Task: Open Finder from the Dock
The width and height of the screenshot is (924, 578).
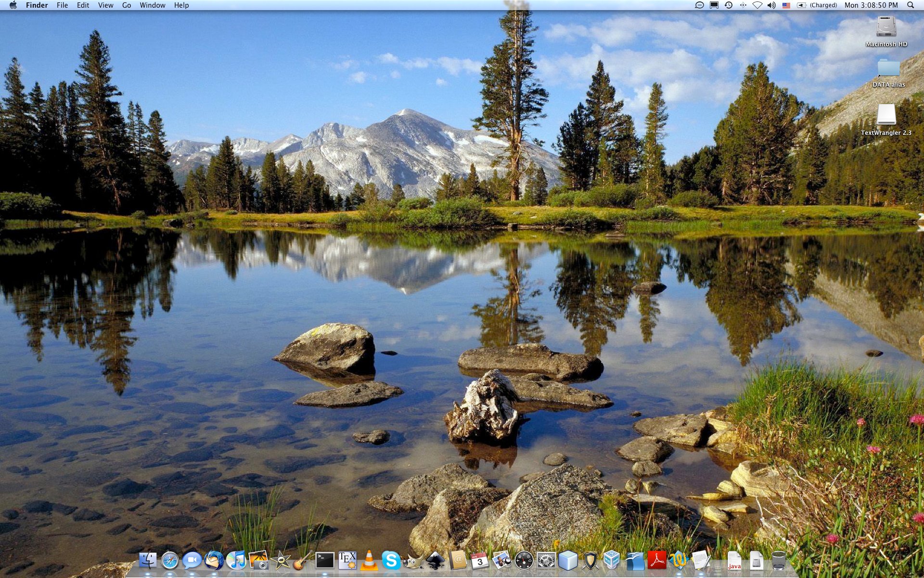Action: (x=148, y=561)
